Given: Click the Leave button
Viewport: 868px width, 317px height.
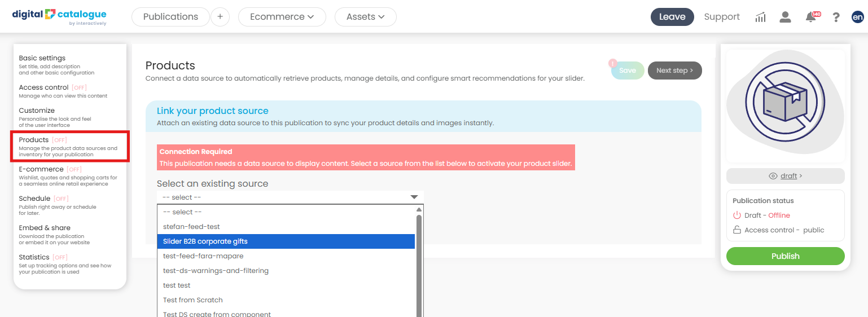Looking at the screenshot, I should (672, 17).
